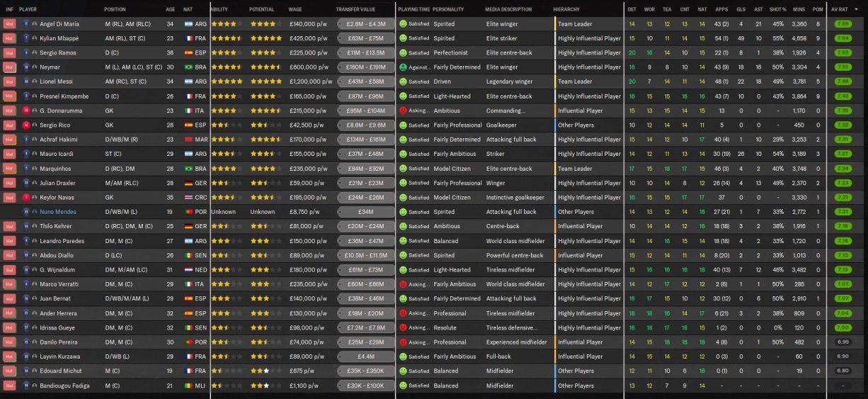Sort the table by the Transfer Value header
The width and height of the screenshot is (868, 399).
(355, 9)
